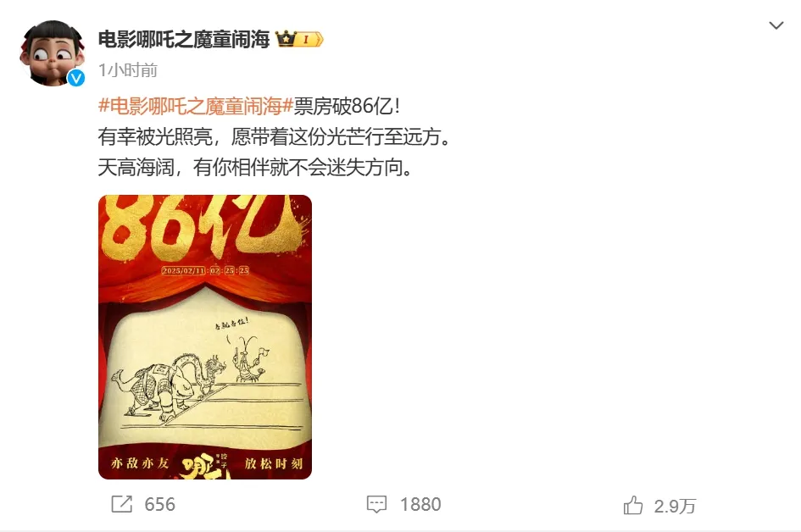Image resolution: width=801 pixels, height=532 pixels.
Task: Click the 2.9万 like count
Action: click(675, 506)
